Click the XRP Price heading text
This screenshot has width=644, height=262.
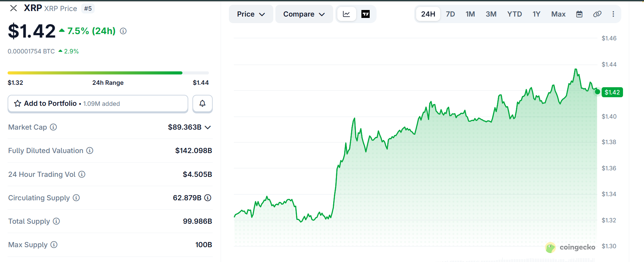point(61,9)
